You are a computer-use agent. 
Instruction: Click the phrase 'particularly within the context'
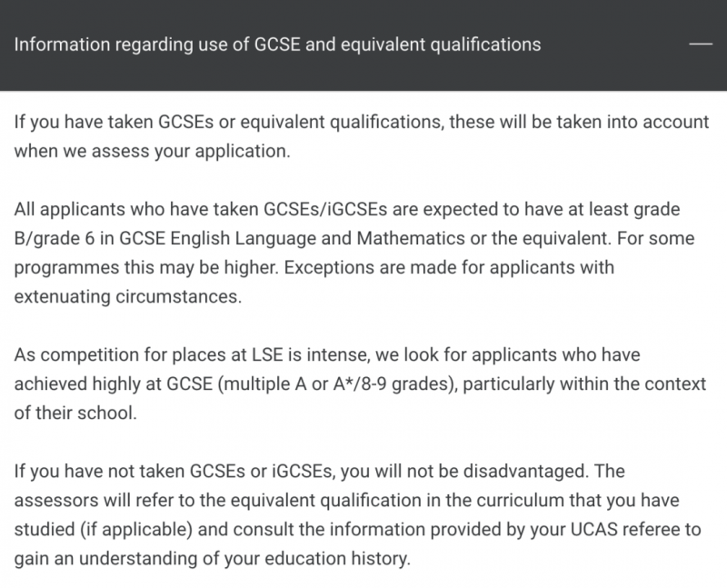pyautogui.click(x=584, y=384)
